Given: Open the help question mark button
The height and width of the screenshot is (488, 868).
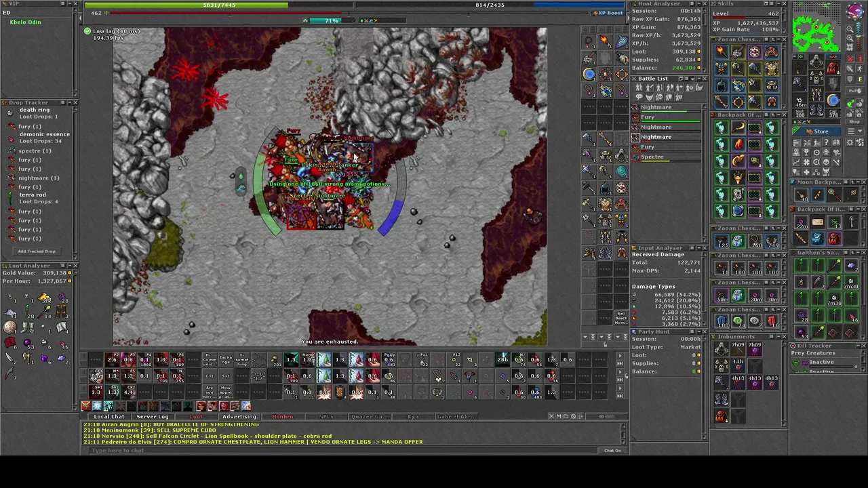Looking at the screenshot, I should tap(827, 142).
